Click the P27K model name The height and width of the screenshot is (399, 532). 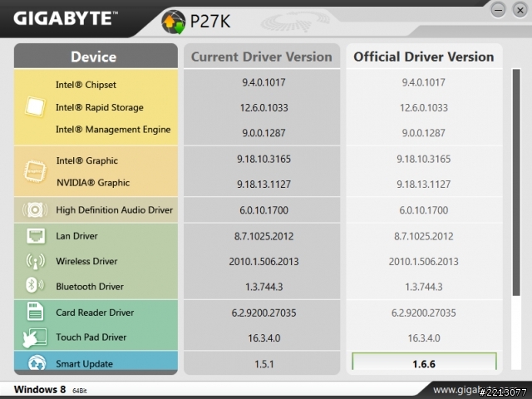pos(210,22)
